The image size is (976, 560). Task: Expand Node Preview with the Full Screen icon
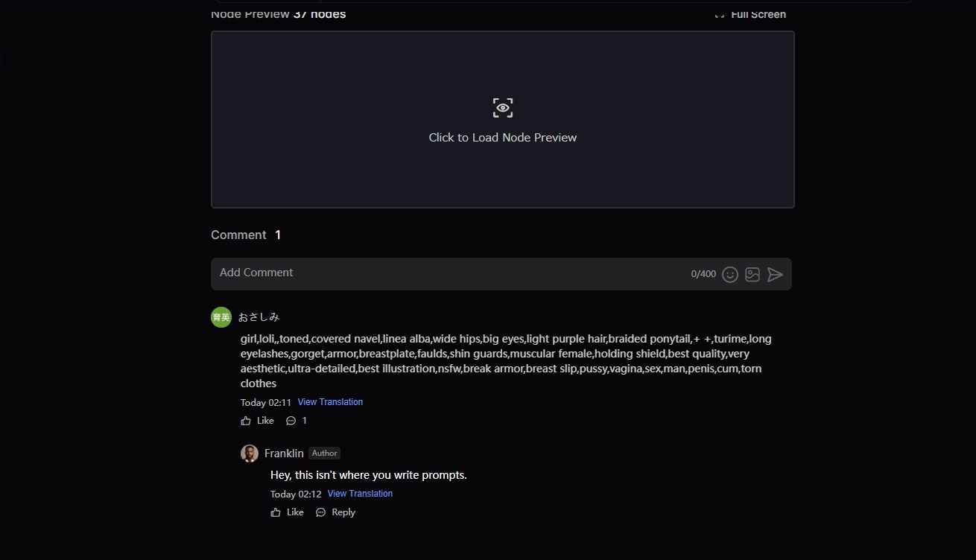point(720,15)
